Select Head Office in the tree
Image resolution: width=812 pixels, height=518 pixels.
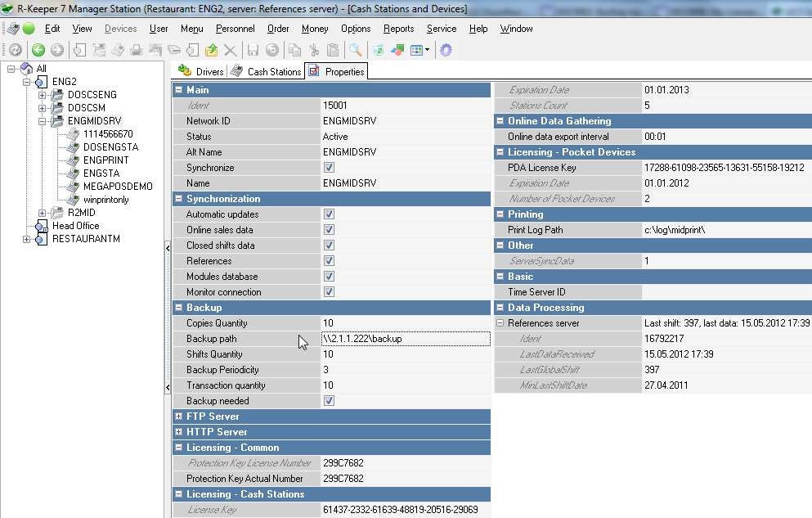point(75,226)
